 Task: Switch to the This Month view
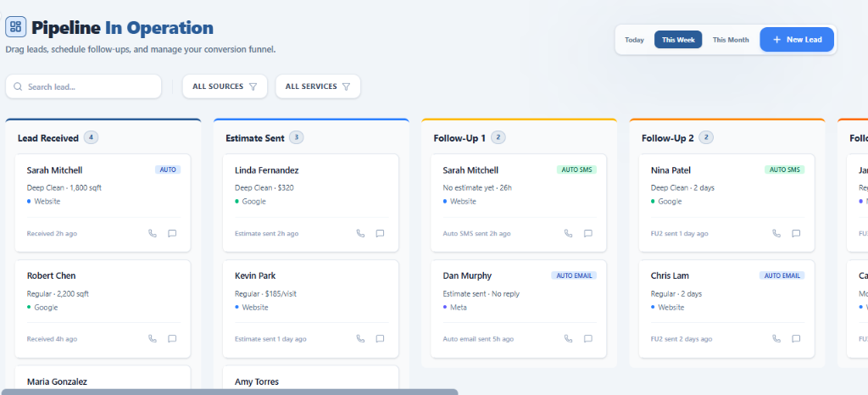click(x=731, y=40)
